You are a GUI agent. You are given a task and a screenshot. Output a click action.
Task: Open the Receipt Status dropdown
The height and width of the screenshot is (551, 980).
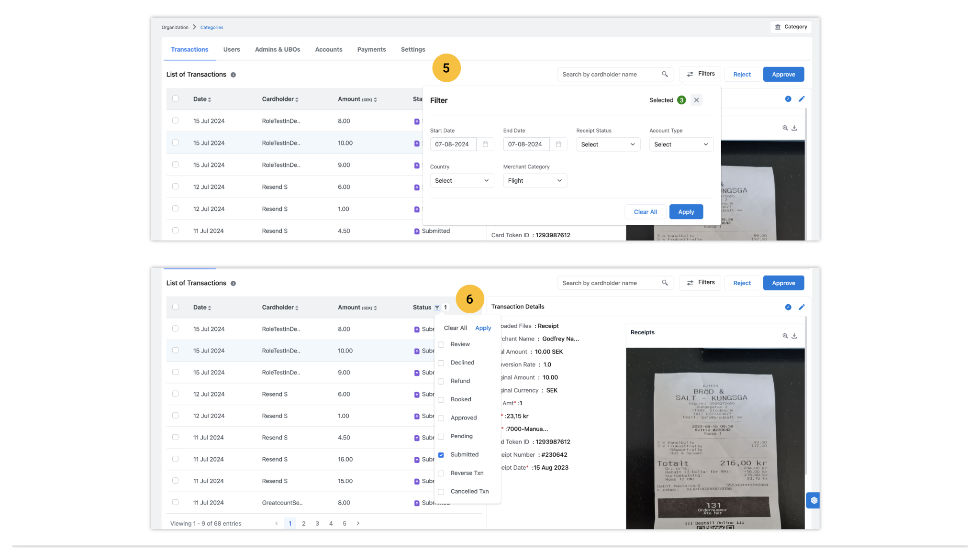(x=608, y=144)
